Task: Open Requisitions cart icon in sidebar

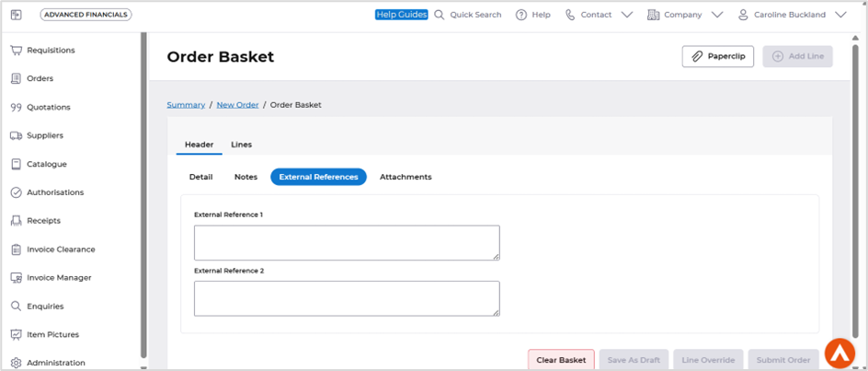Action: [x=16, y=51]
